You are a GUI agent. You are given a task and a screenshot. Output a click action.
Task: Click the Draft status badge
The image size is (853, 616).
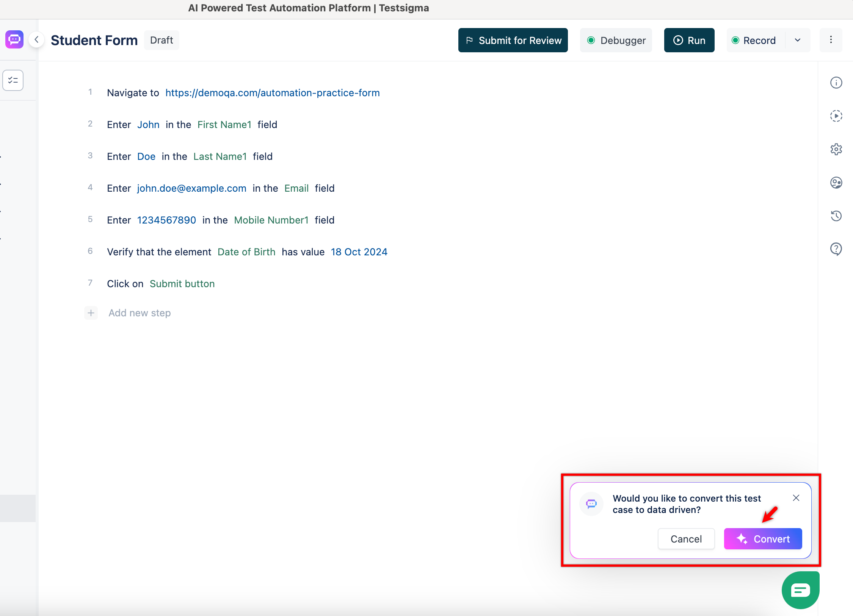click(x=162, y=40)
